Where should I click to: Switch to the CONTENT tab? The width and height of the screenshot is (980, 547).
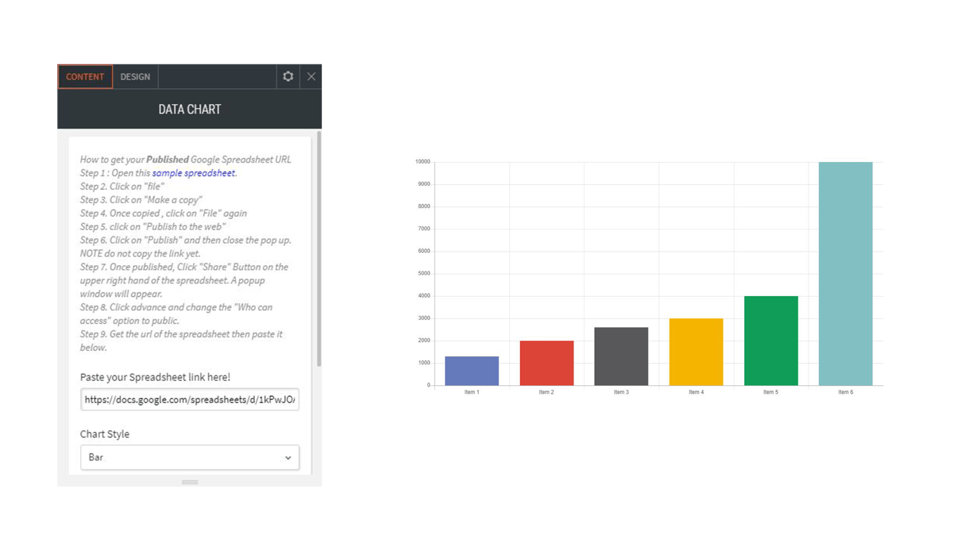pyautogui.click(x=85, y=77)
